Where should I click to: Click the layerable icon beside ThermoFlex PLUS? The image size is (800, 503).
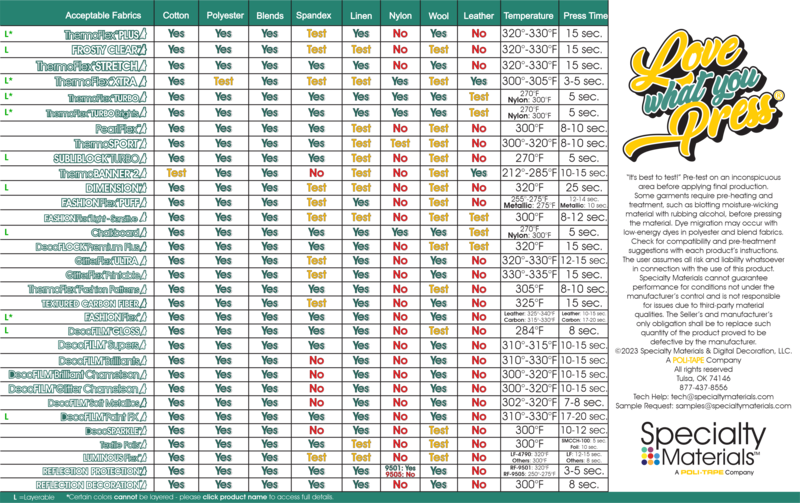click(x=8, y=34)
